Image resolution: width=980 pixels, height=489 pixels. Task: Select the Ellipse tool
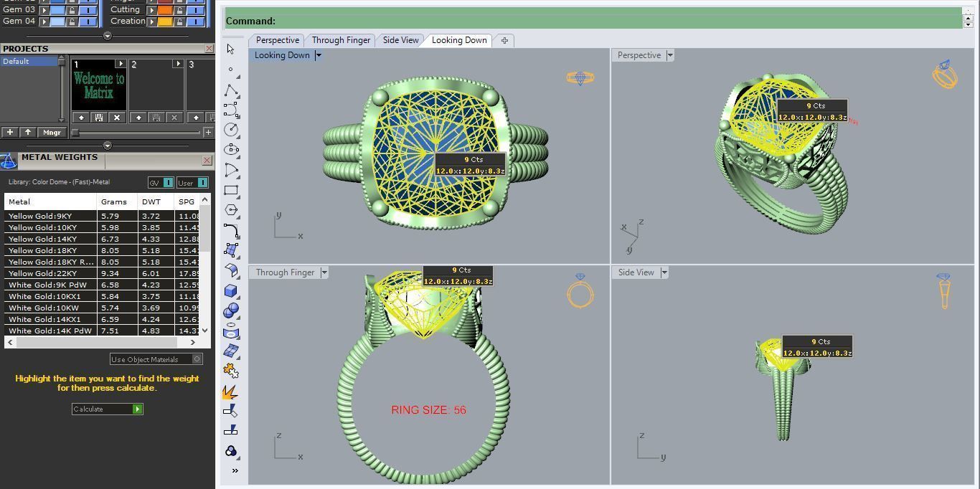tap(230, 150)
